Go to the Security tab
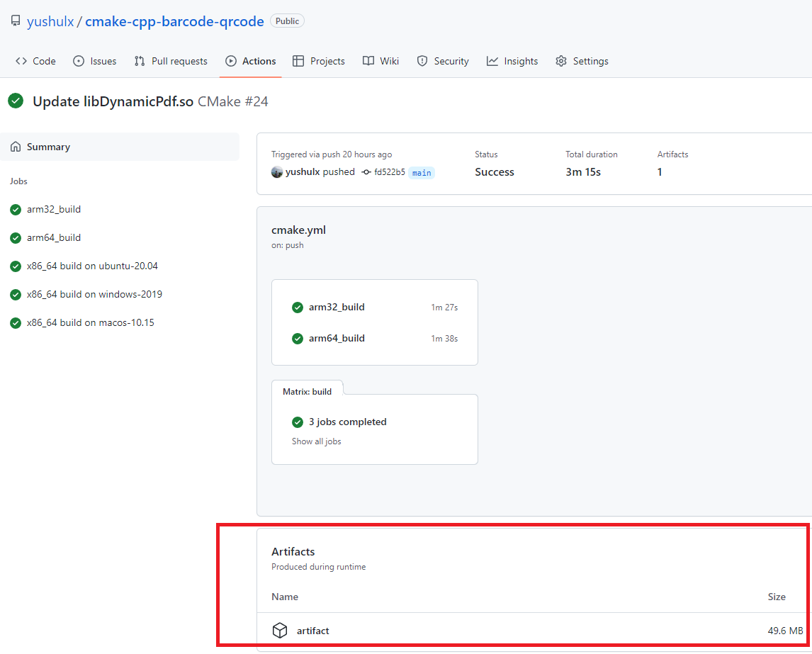This screenshot has height=654, width=812. (x=443, y=61)
